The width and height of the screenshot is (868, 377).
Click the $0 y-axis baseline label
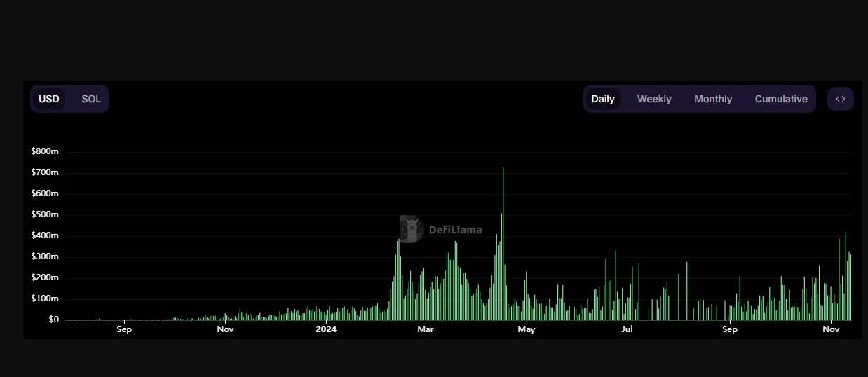[x=53, y=320]
